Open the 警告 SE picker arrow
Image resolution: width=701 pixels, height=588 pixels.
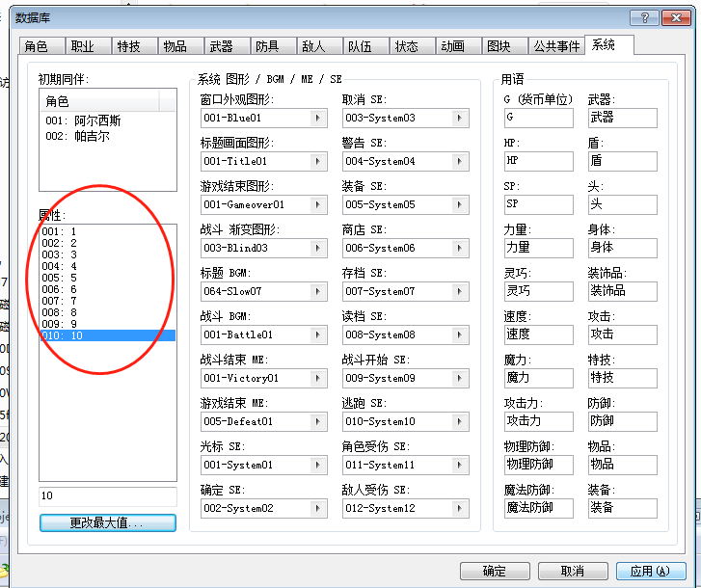coord(460,161)
